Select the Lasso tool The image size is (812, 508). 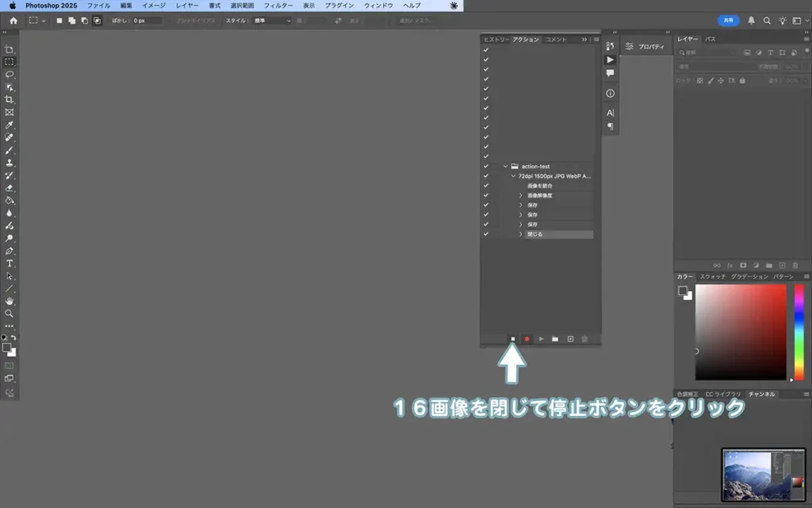point(10,74)
